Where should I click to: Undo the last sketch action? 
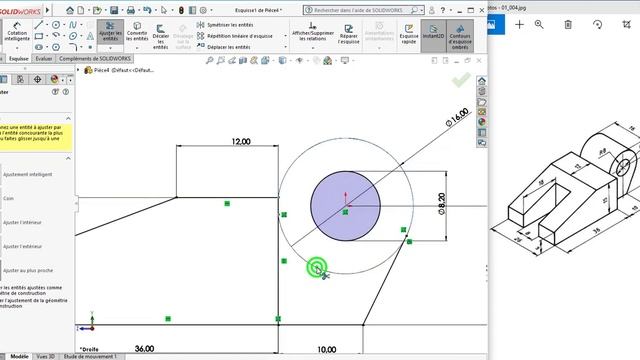click(x=147, y=10)
